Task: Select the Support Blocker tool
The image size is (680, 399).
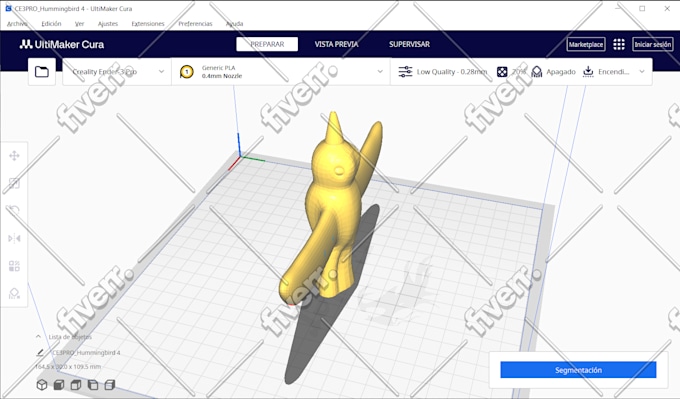Action: (x=14, y=294)
